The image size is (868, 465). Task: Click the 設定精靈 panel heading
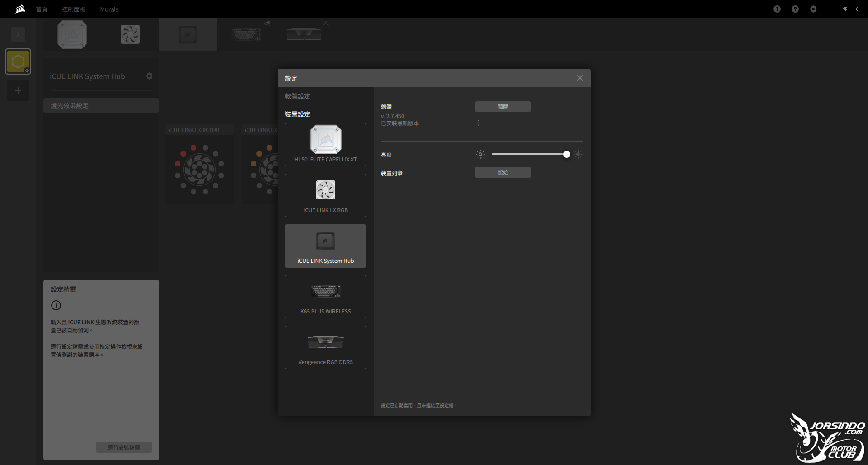pyautogui.click(x=63, y=289)
